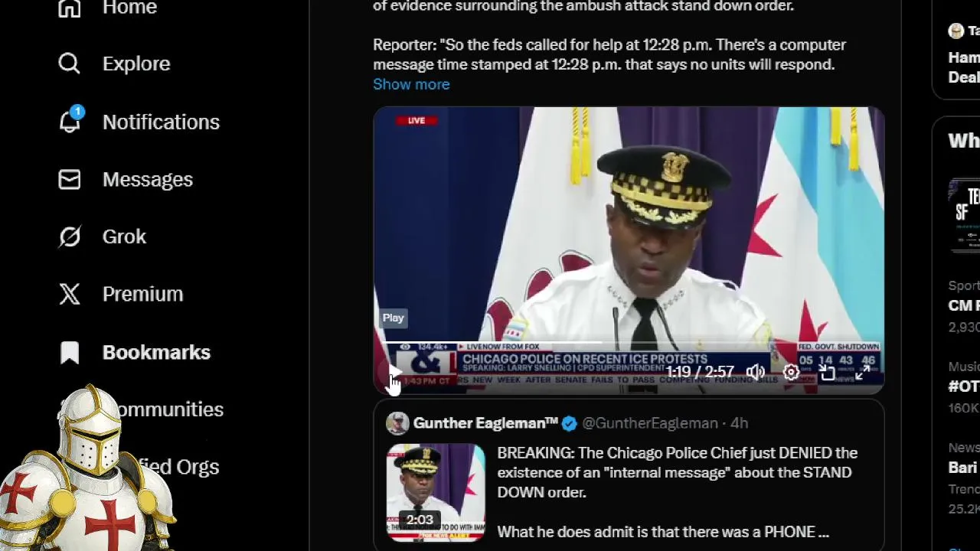Screen dimensions: 980x551
Task: Toggle picture-in-picture mode
Action: [827, 372]
